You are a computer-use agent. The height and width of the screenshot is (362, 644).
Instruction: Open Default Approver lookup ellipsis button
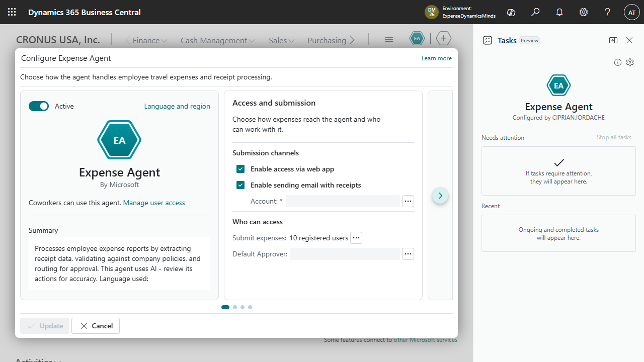click(x=408, y=254)
